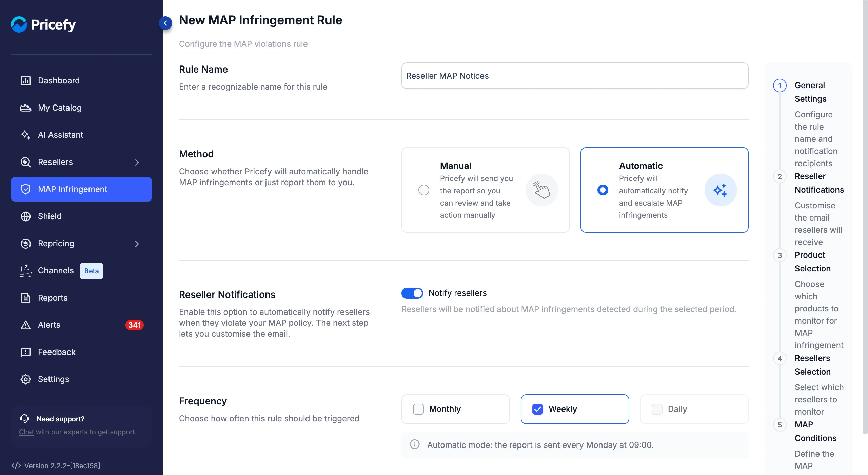Check the Daily frequency checkbox
The width and height of the screenshot is (868, 475).
(x=657, y=409)
